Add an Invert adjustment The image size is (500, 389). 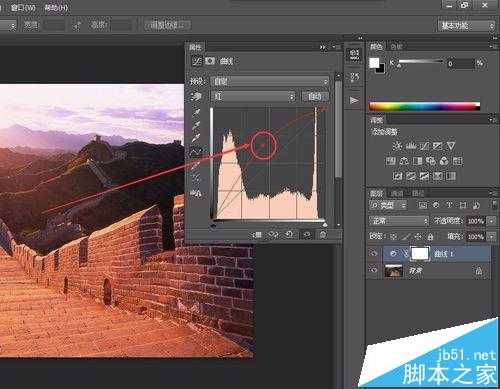pos(397,176)
